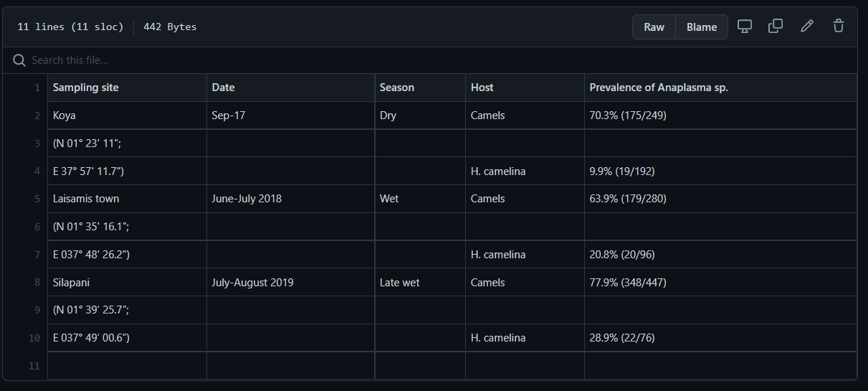The width and height of the screenshot is (868, 391).
Task: Click the July-August 2019 date cell
Action: tap(290, 283)
